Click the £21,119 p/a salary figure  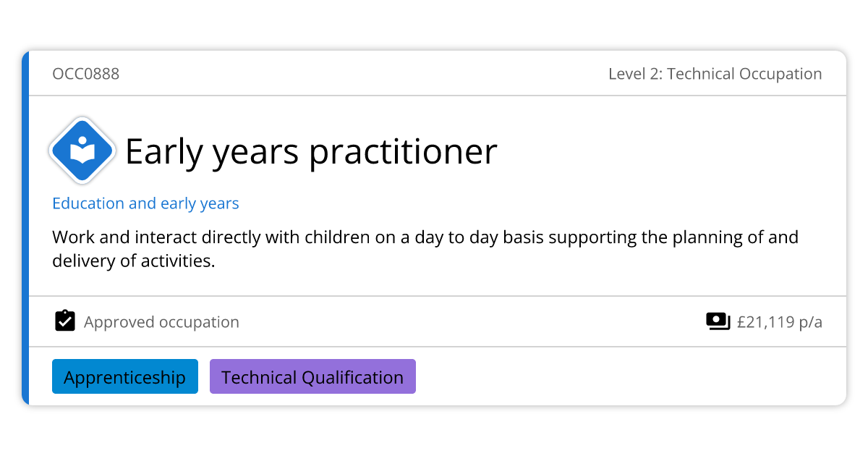pyautogui.click(x=779, y=322)
